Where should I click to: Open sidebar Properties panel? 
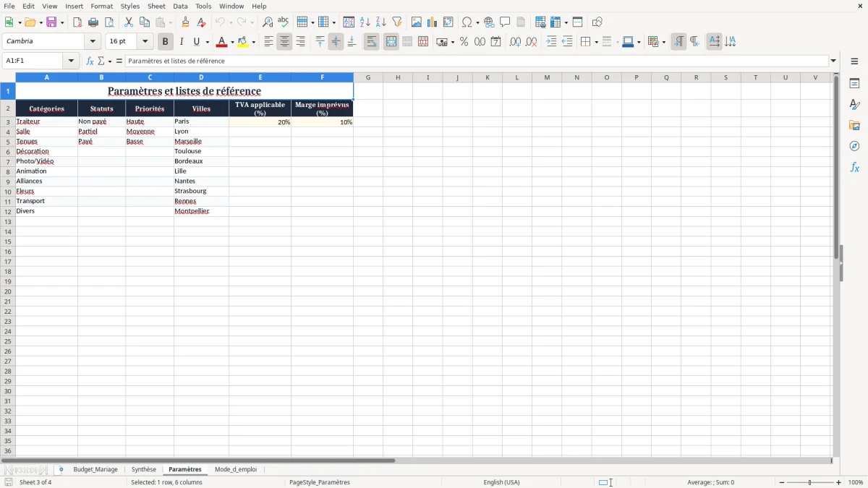point(854,84)
